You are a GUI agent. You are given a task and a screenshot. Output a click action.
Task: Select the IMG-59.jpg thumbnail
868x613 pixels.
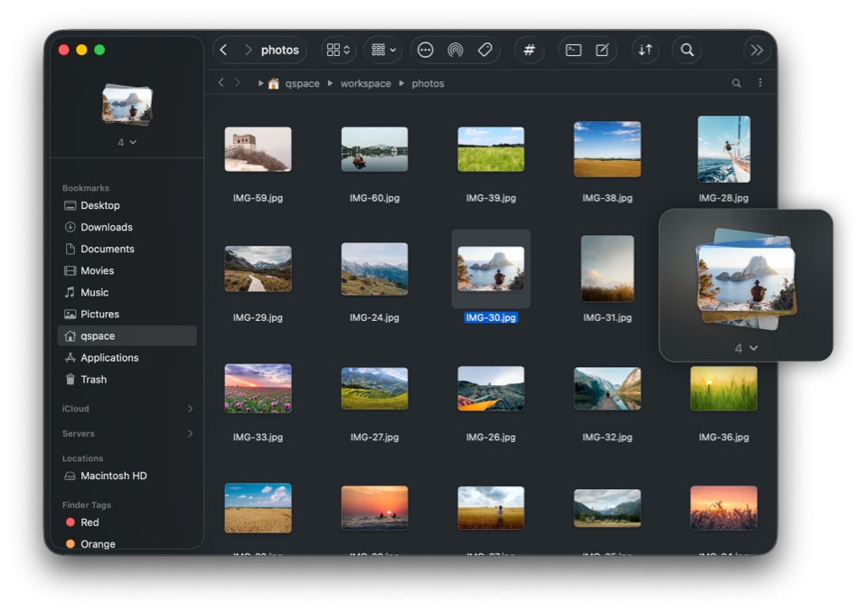(258, 150)
